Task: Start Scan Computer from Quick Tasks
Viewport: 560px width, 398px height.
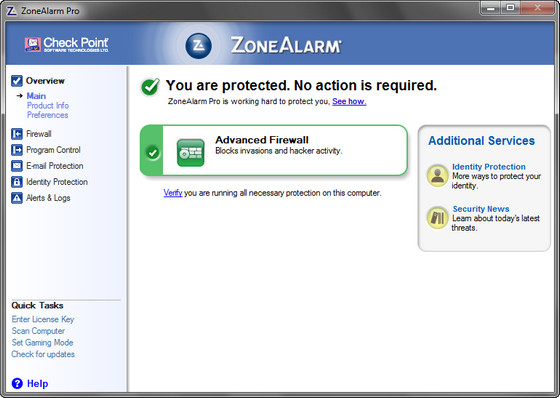Action: pyautogui.click(x=38, y=331)
